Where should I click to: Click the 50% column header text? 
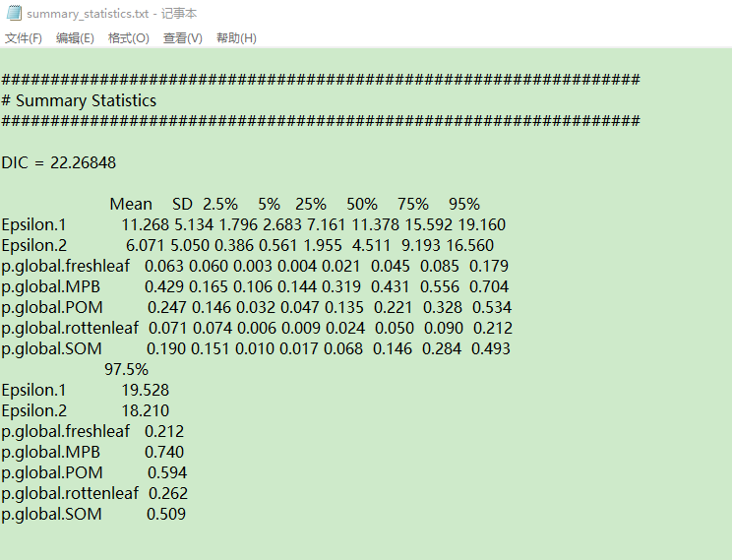click(x=362, y=204)
